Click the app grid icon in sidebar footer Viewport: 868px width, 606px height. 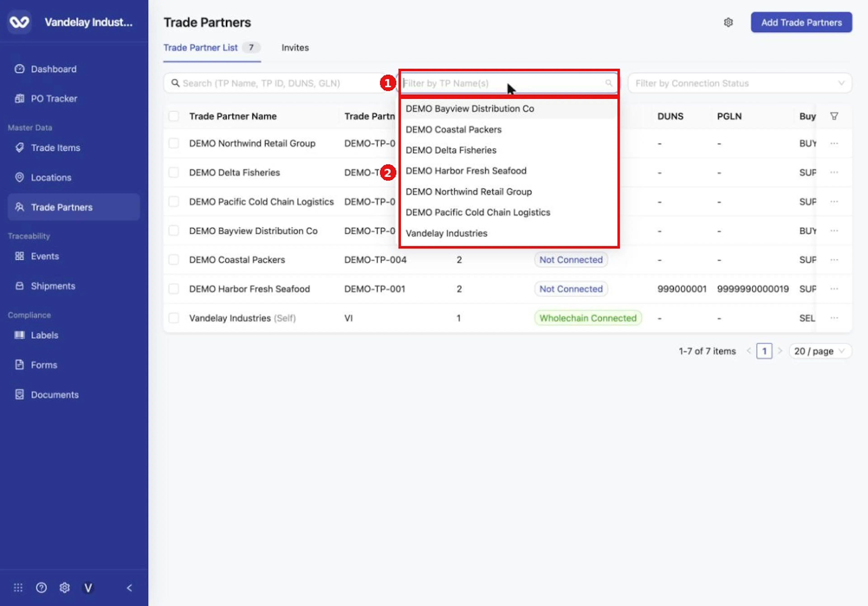pos(18,587)
